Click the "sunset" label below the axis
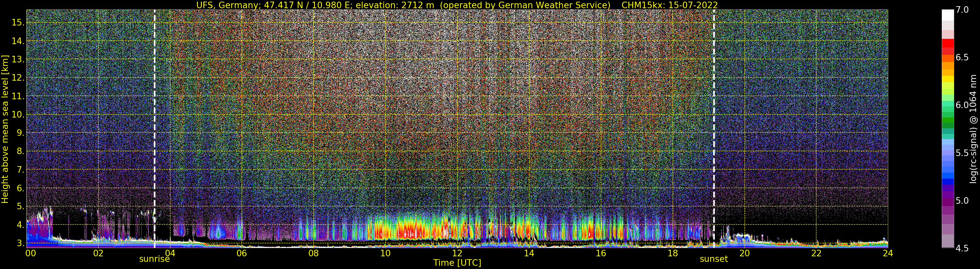 [714, 259]
